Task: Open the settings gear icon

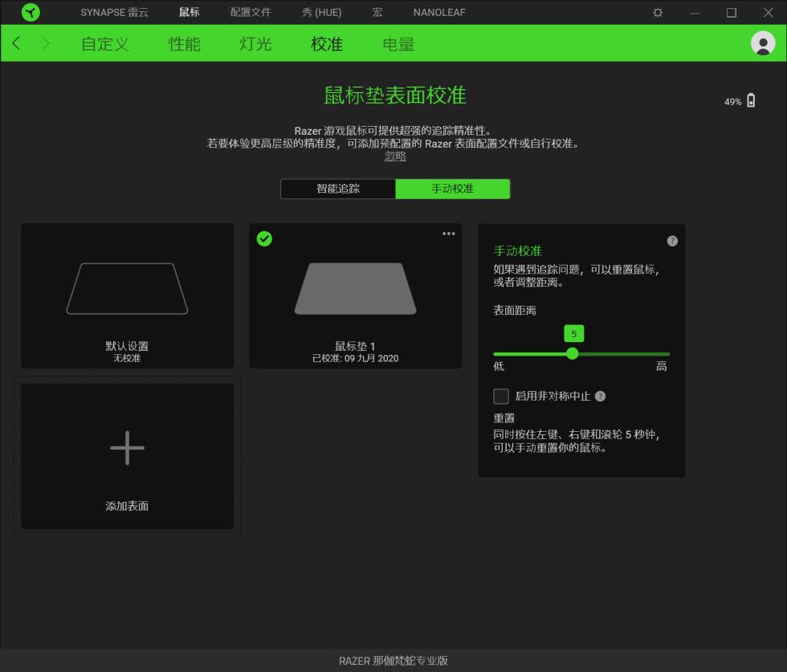Action: [658, 13]
